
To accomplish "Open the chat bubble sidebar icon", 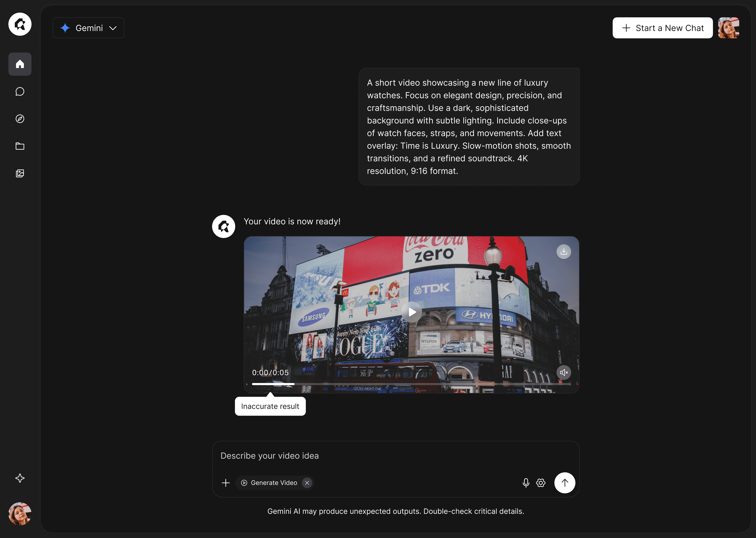I will [x=20, y=91].
